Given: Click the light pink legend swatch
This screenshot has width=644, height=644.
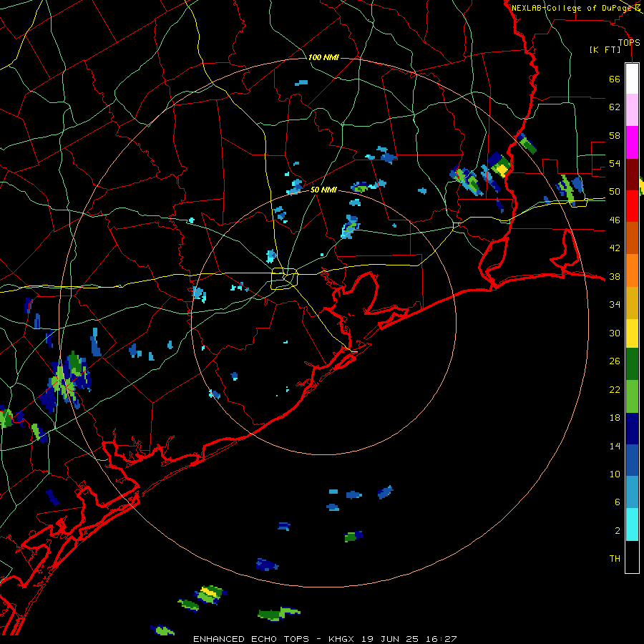Looking at the screenshot, I should click(x=632, y=110).
